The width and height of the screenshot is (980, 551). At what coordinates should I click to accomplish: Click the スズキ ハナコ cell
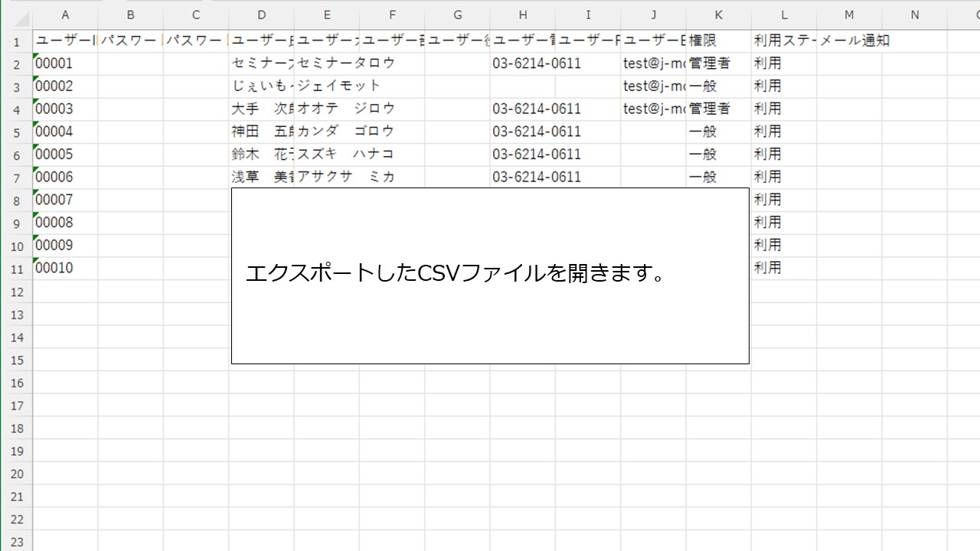(x=327, y=155)
